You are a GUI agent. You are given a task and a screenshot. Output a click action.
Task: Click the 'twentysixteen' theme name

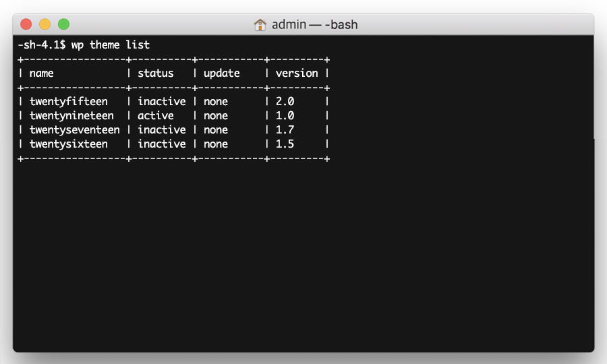pos(69,144)
